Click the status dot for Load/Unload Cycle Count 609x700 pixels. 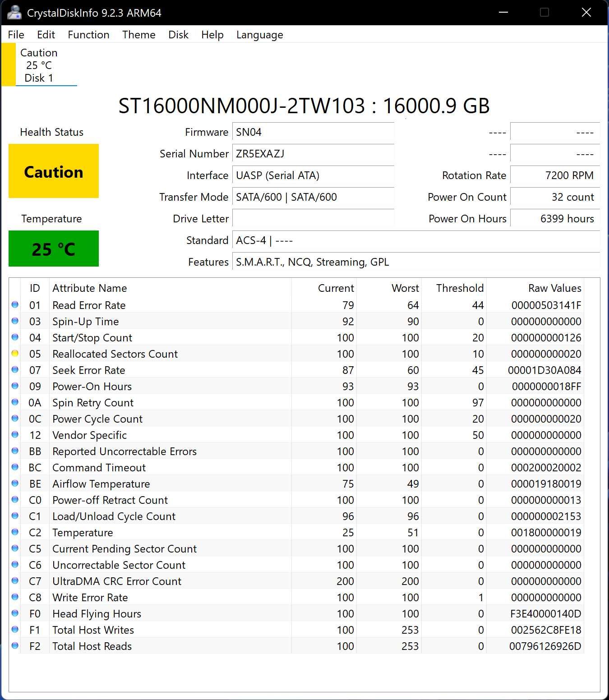coord(15,516)
